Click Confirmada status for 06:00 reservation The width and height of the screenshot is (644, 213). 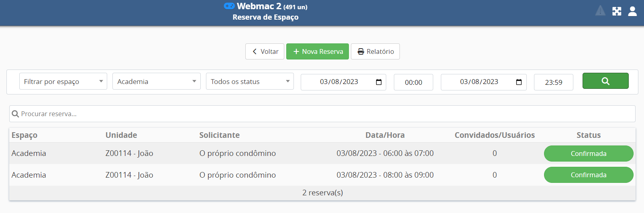point(588,154)
